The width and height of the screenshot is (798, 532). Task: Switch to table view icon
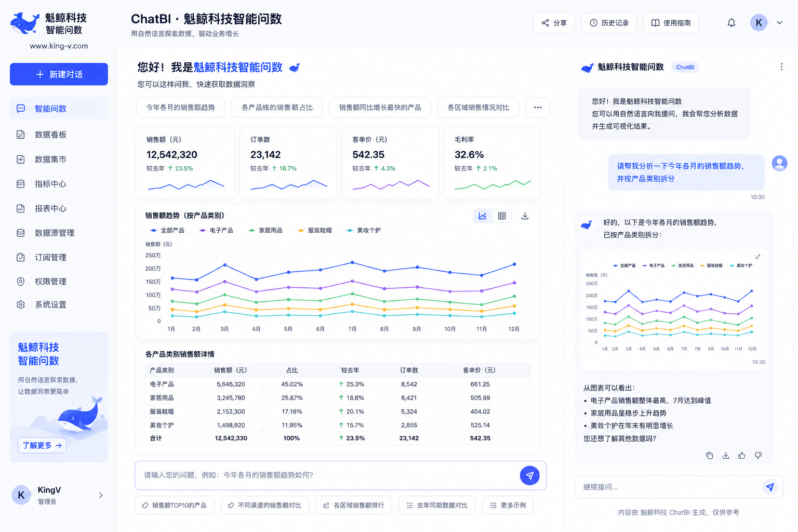click(x=502, y=216)
